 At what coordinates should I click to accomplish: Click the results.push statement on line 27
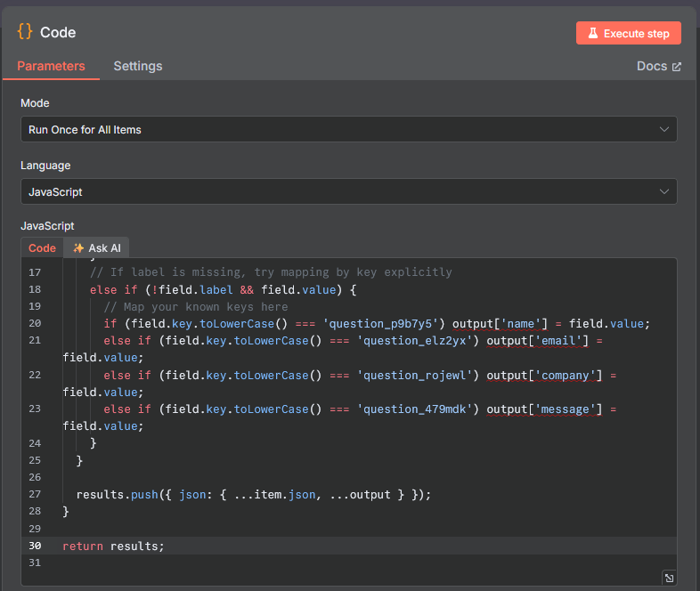click(x=254, y=495)
